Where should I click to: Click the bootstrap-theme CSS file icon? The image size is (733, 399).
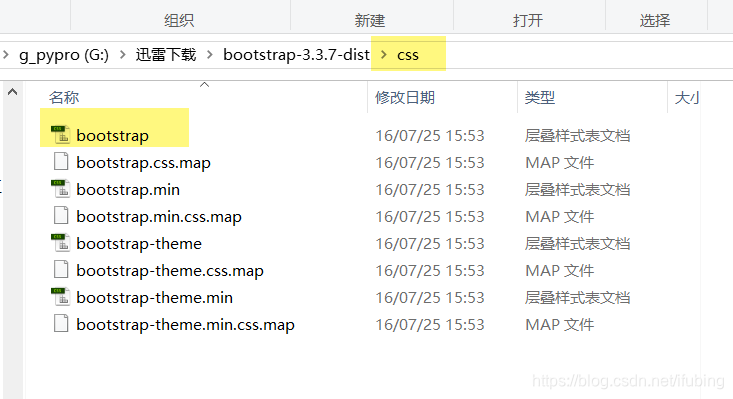click(x=60, y=242)
